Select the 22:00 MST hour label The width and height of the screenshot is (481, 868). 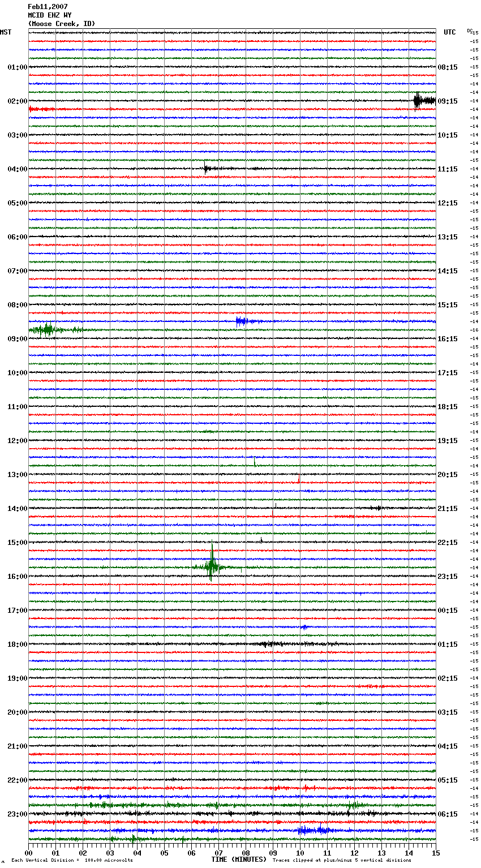pyautogui.click(x=17, y=780)
